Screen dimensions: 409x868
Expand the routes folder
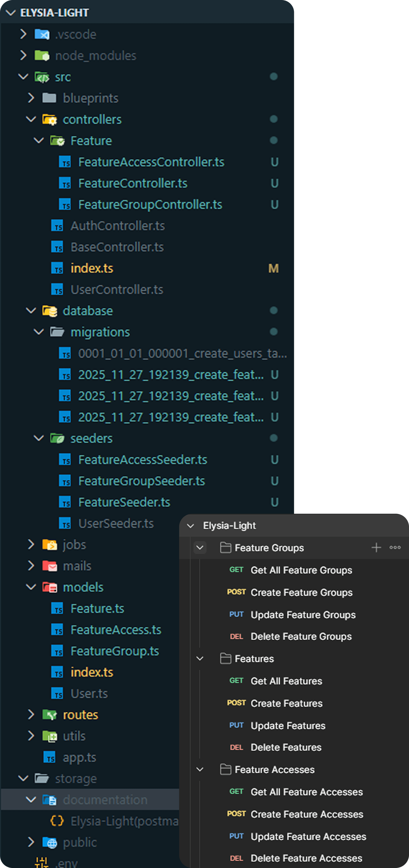coord(31,715)
